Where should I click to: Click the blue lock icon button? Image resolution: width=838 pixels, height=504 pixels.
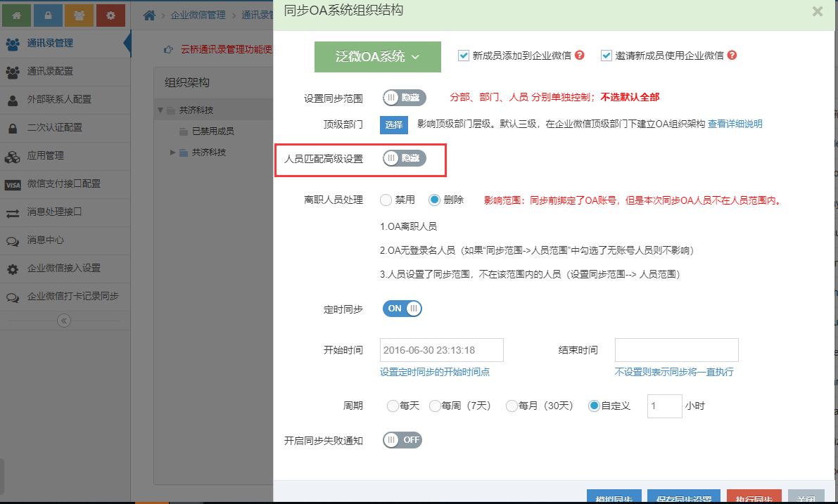pyautogui.click(x=48, y=15)
